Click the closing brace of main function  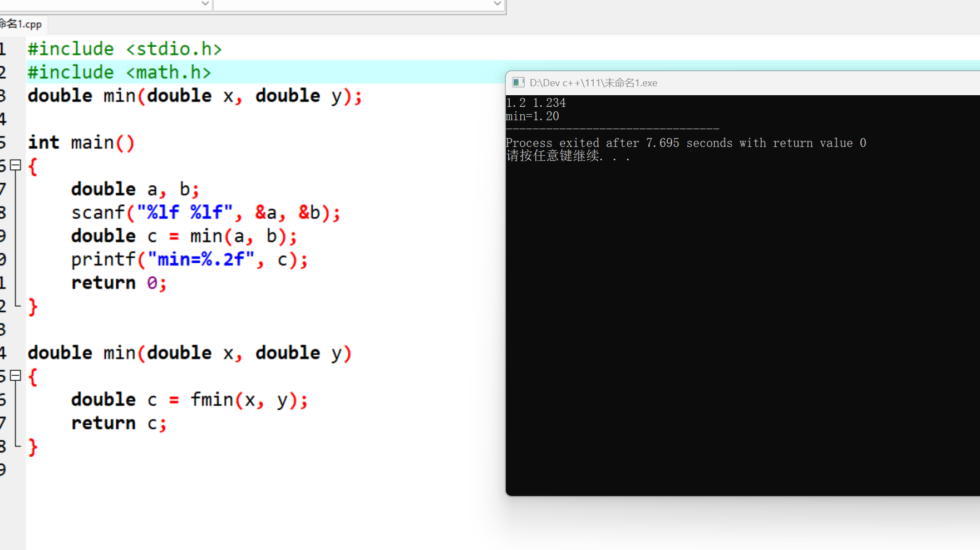33,307
